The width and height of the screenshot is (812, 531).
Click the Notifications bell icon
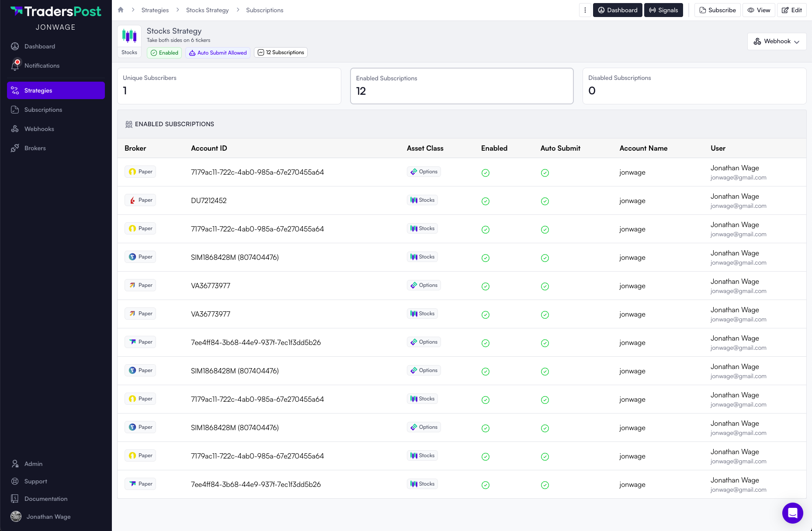(15, 66)
